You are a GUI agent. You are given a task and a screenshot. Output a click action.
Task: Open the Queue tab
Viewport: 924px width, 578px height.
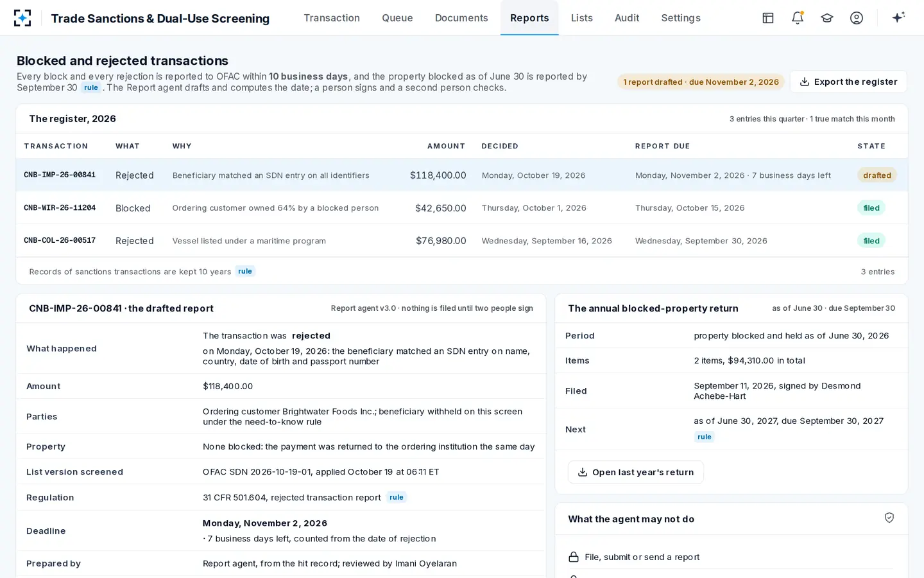(397, 18)
